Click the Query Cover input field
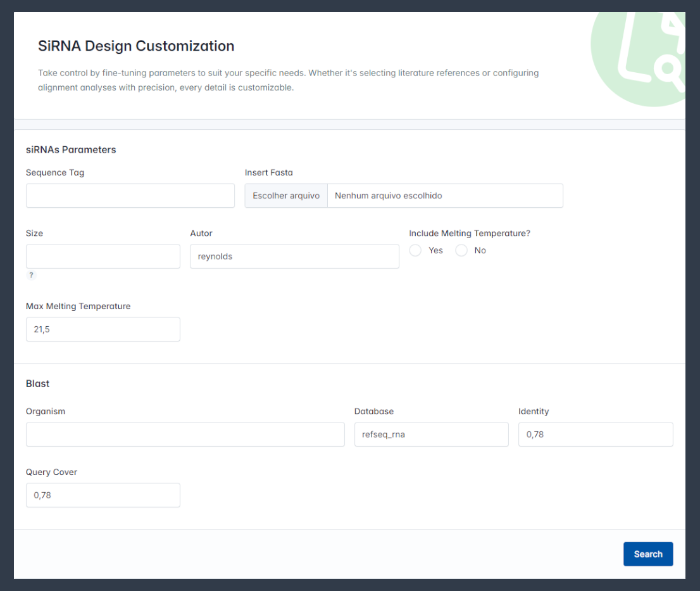Viewport: 700px width, 591px height. coord(103,495)
